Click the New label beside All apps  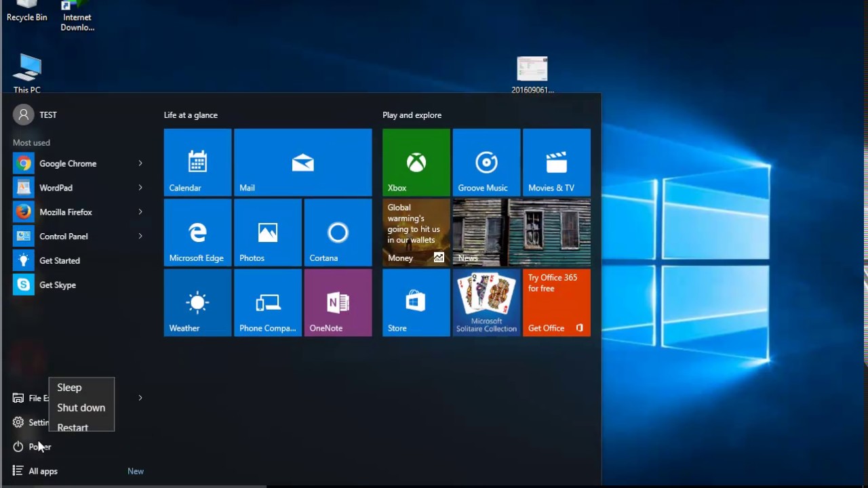136,471
